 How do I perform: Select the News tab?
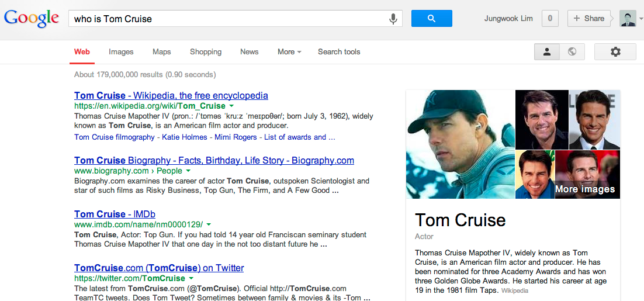pyautogui.click(x=249, y=52)
